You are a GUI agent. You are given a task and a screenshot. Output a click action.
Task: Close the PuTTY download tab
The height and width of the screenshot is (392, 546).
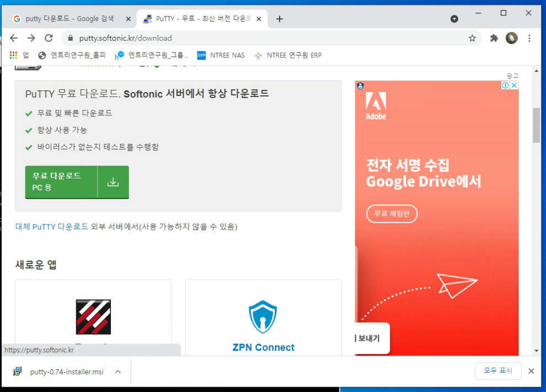[x=259, y=19]
